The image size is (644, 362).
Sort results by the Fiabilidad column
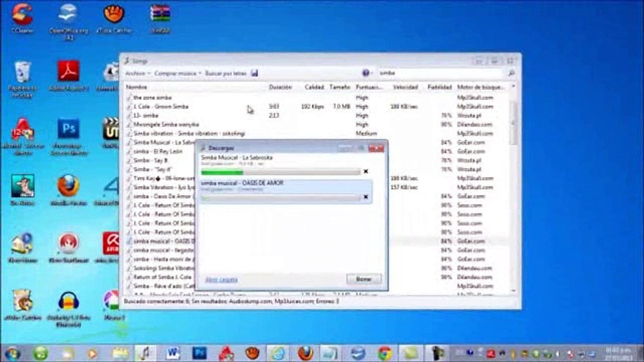(x=440, y=87)
